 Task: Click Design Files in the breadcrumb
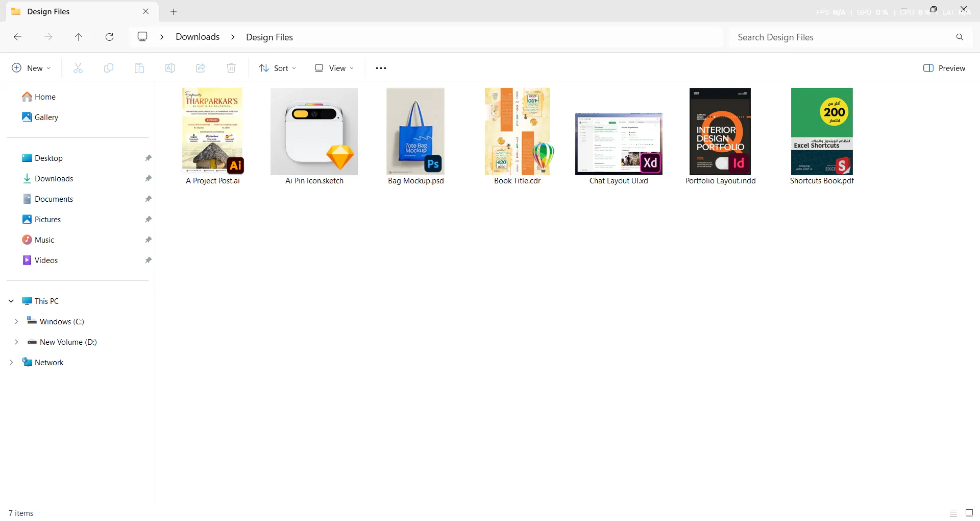point(269,37)
